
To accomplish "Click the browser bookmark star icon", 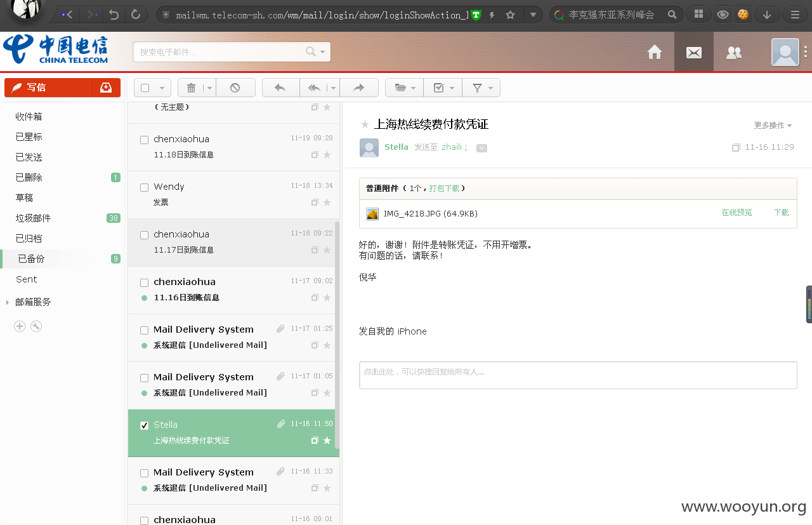I will coord(510,15).
